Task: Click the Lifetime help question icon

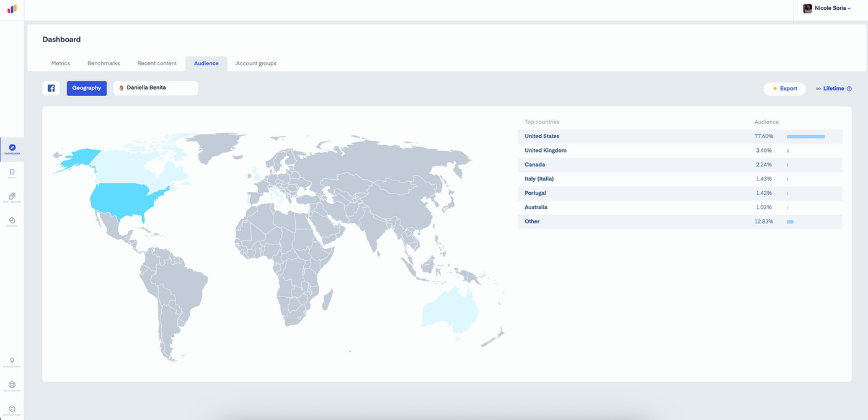Action: (x=849, y=89)
